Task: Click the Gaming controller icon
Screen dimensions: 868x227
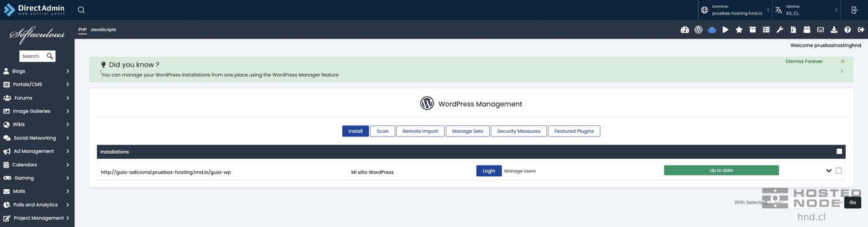Action: [7, 178]
